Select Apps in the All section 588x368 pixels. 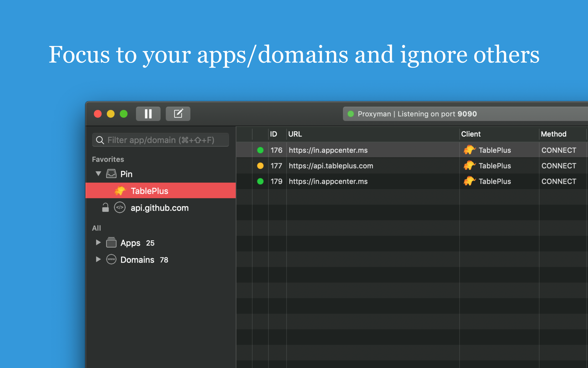point(130,243)
